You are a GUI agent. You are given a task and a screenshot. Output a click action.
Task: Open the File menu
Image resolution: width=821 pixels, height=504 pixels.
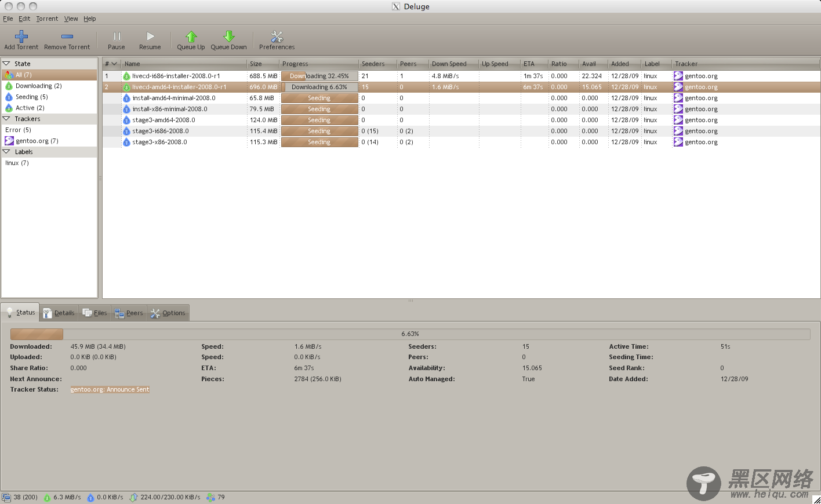(8, 19)
